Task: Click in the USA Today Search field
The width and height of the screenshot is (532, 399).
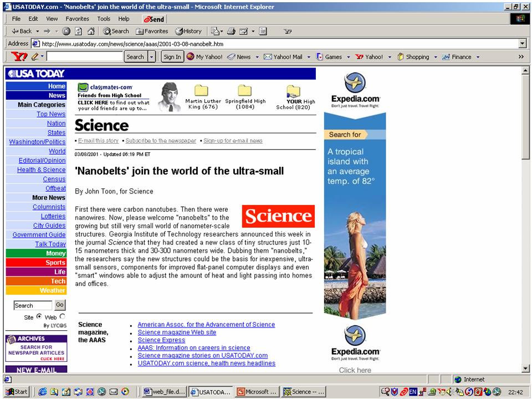Action: 33,305
